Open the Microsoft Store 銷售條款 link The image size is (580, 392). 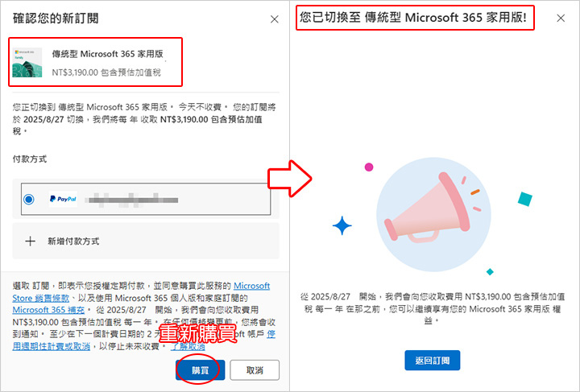[141, 292]
